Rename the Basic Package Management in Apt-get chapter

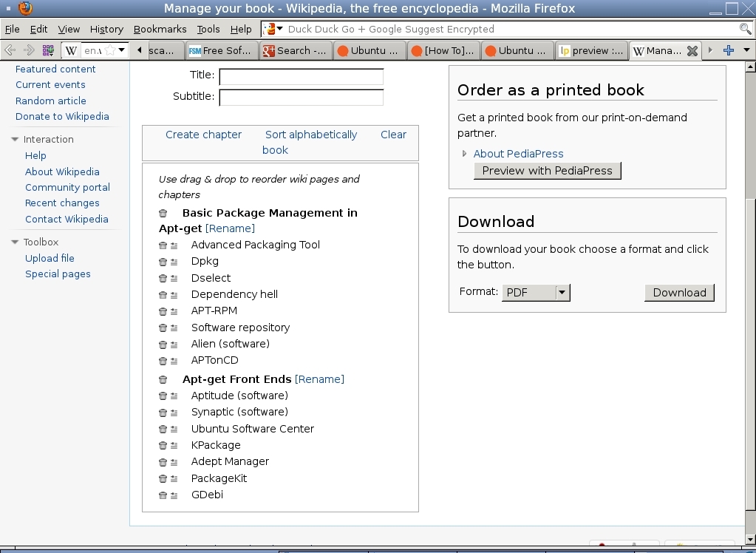click(x=230, y=228)
